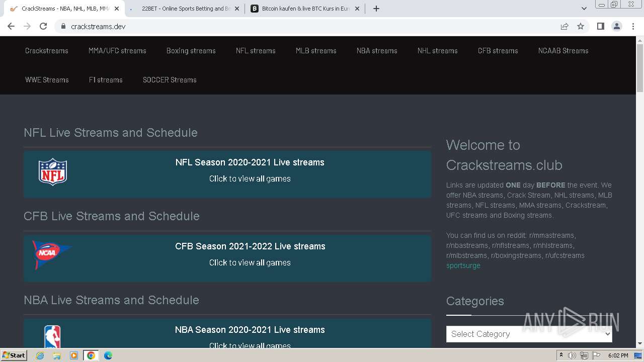Launch Internet Explorer from taskbar
The width and height of the screenshot is (644, 362).
(40, 355)
